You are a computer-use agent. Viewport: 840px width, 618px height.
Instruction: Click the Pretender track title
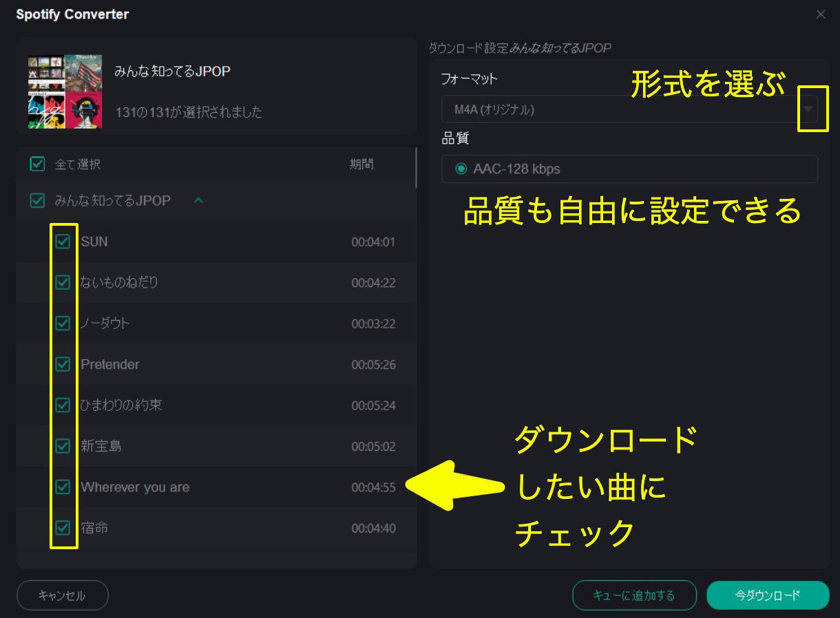[x=110, y=364]
